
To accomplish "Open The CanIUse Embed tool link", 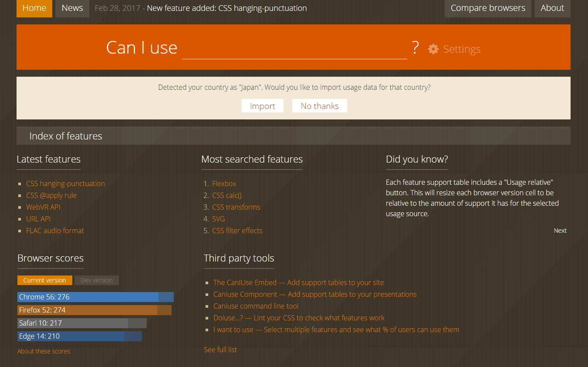I will pos(298,282).
